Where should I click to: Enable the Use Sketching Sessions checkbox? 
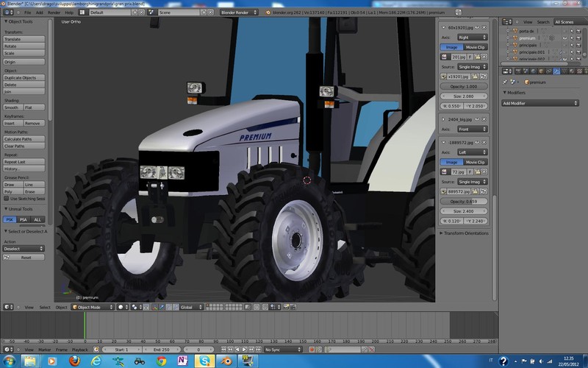7,198
